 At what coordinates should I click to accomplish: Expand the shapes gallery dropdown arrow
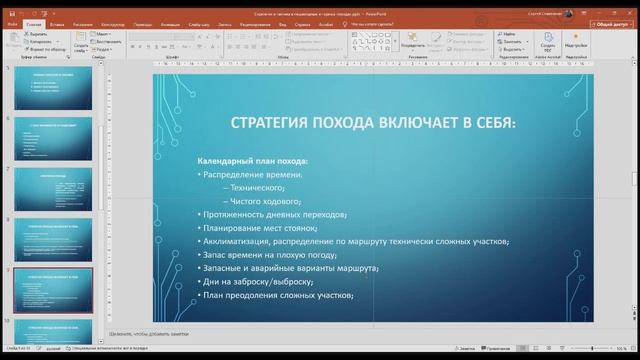pos(395,42)
